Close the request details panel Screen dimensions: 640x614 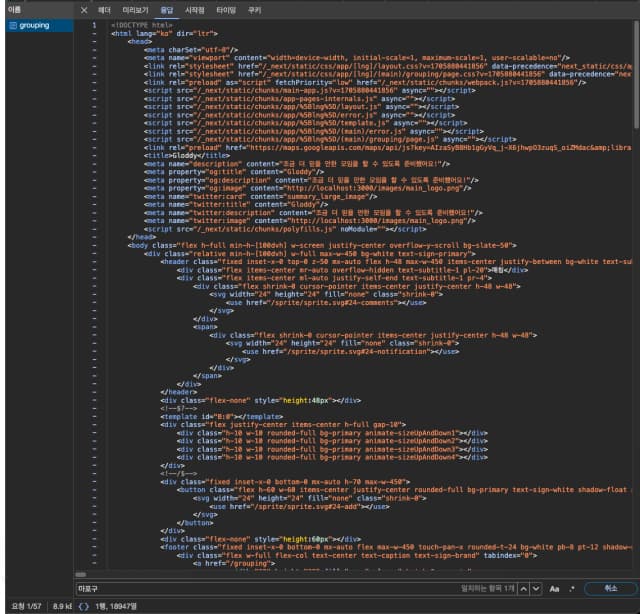[84, 10]
